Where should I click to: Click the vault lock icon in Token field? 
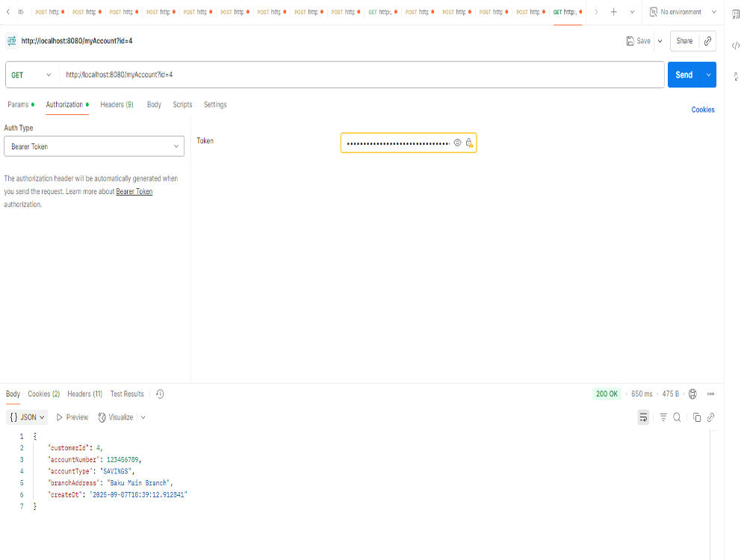click(469, 143)
